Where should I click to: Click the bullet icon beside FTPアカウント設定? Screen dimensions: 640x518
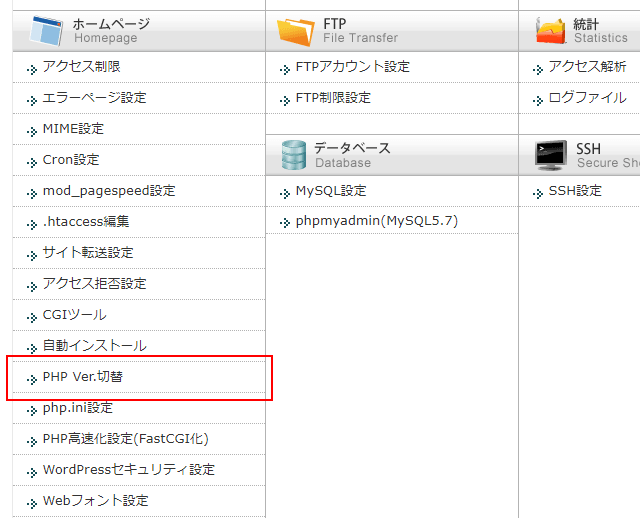(285, 69)
